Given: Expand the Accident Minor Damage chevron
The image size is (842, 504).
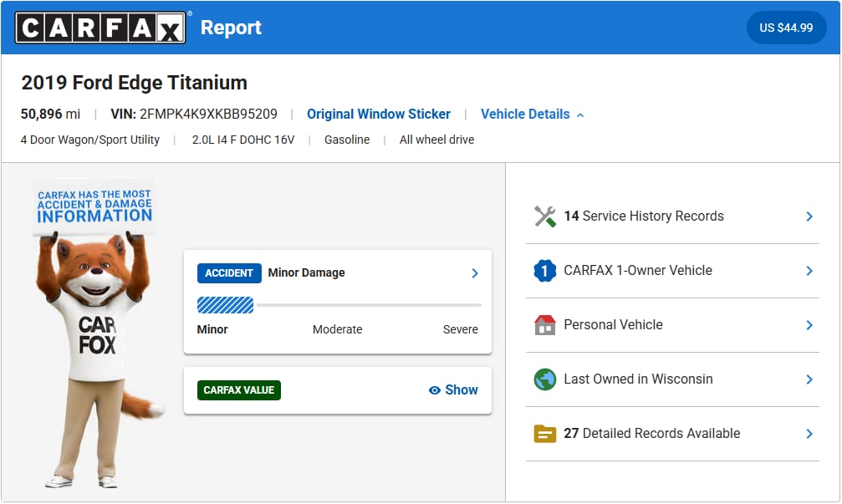Looking at the screenshot, I should 475,273.
